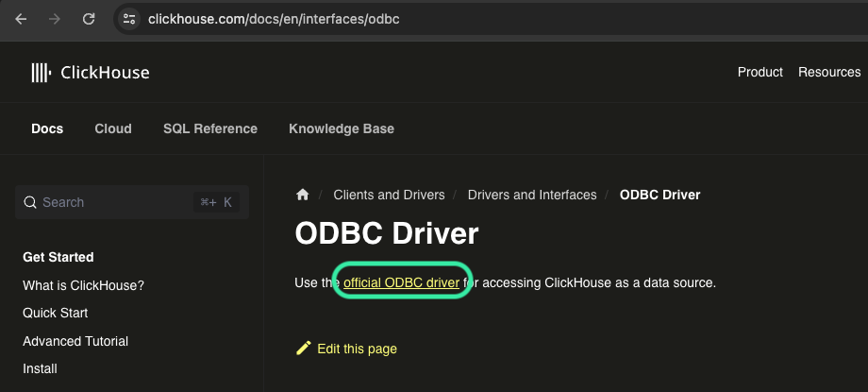Image resolution: width=868 pixels, height=392 pixels.
Task: Open Install in sidebar
Action: point(40,368)
